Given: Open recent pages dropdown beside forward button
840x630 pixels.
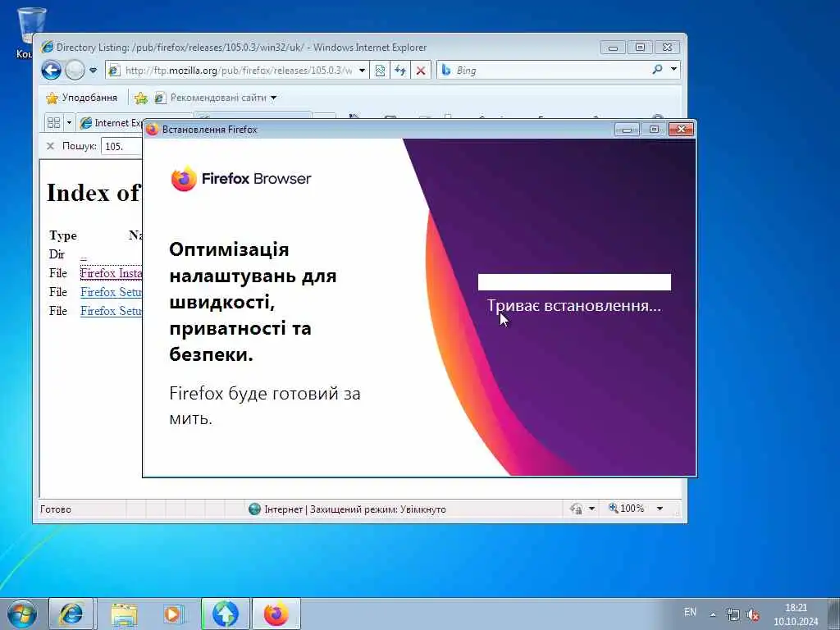Looking at the screenshot, I should click(94, 71).
